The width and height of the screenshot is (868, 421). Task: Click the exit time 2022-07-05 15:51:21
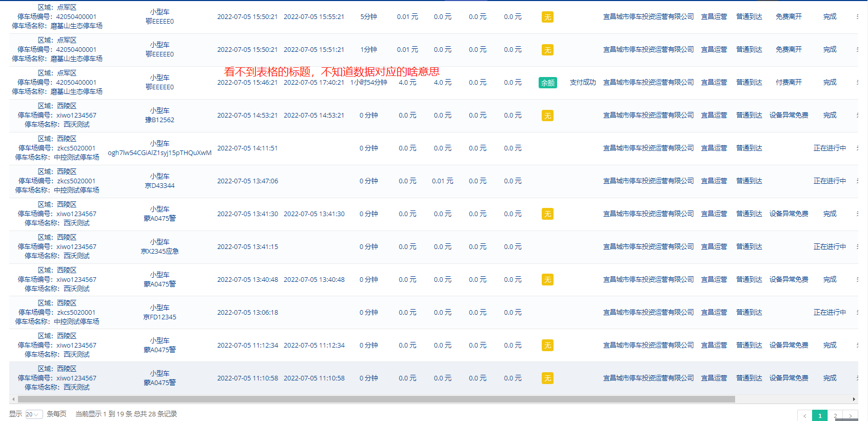tap(314, 50)
